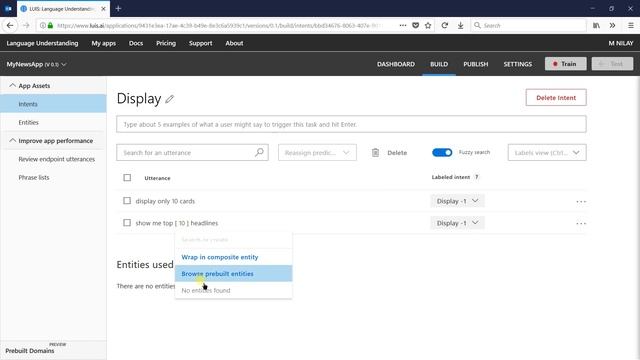
Task: Switch to the BUILD tab
Action: pyautogui.click(x=439, y=64)
